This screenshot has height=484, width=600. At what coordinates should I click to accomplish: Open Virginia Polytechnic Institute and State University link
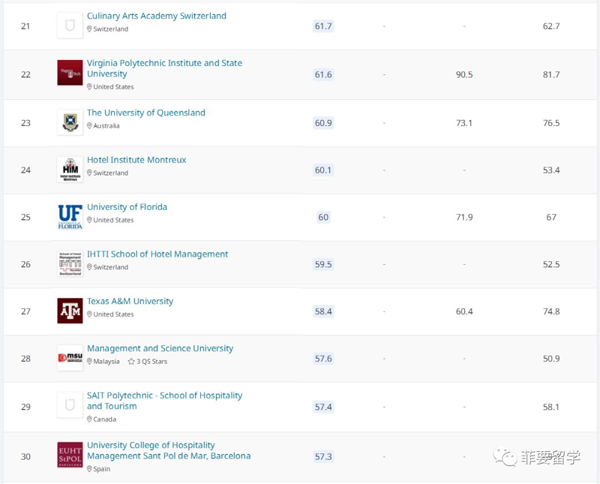[x=165, y=68]
